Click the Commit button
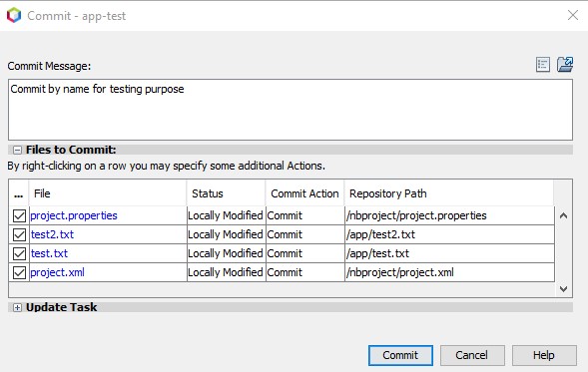Screen dimensions: 588x372 (x=400, y=355)
